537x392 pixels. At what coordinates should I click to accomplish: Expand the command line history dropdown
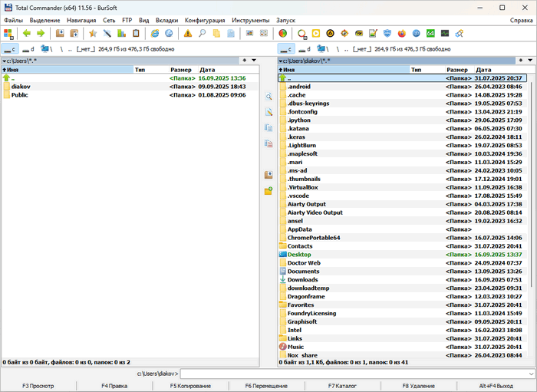(x=530, y=374)
